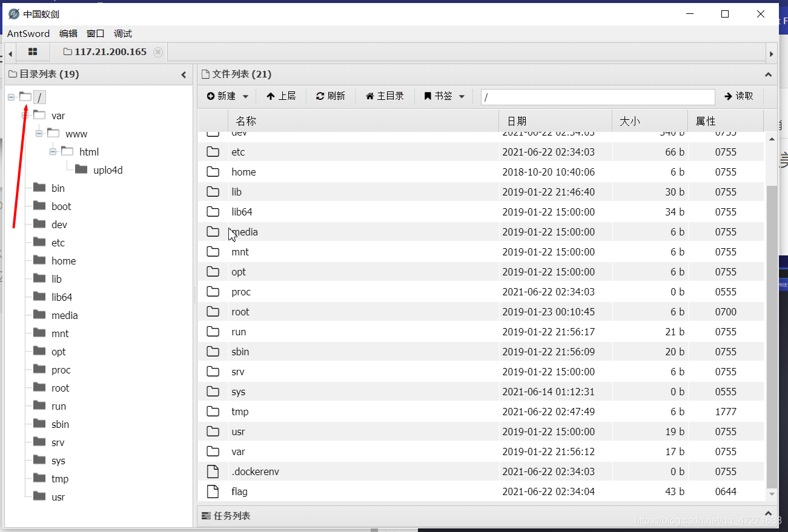Sort by the 日期 column header
The width and height of the screenshot is (788, 532).
click(555, 121)
